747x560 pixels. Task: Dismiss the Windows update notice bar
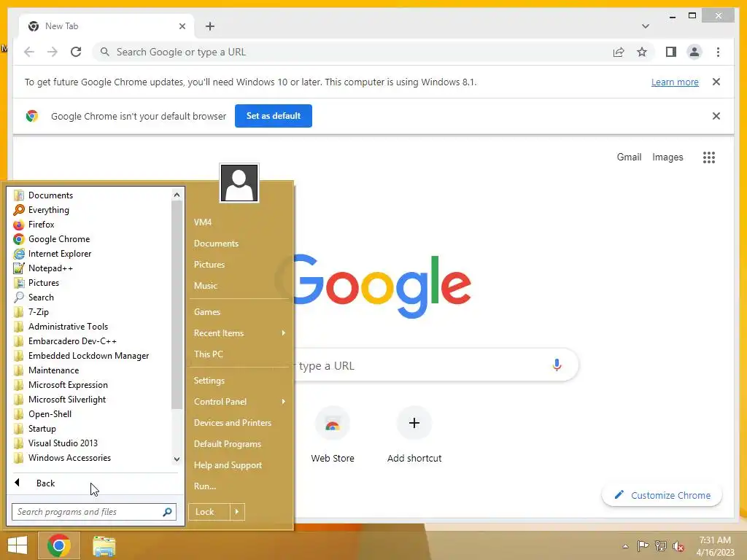coord(716,82)
